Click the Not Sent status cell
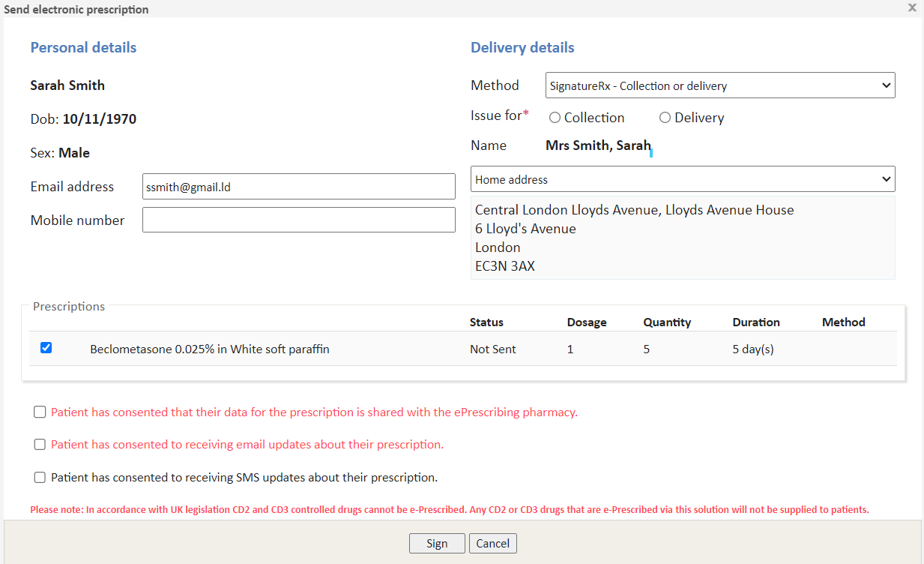 (x=492, y=349)
